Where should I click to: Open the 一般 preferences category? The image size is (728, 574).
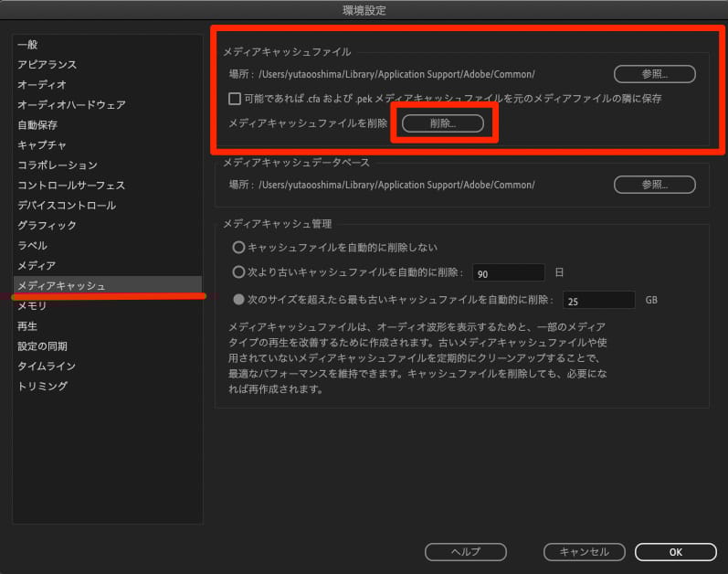coord(27,45)
